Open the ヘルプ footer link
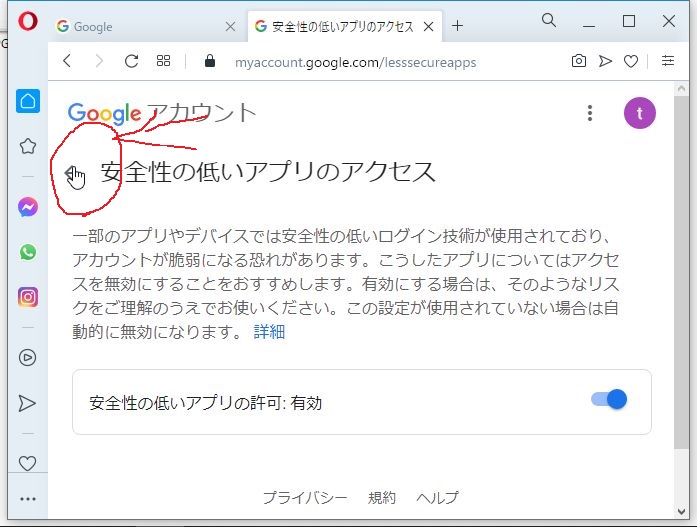The image size is (697, 527). [x=437, y=498]
